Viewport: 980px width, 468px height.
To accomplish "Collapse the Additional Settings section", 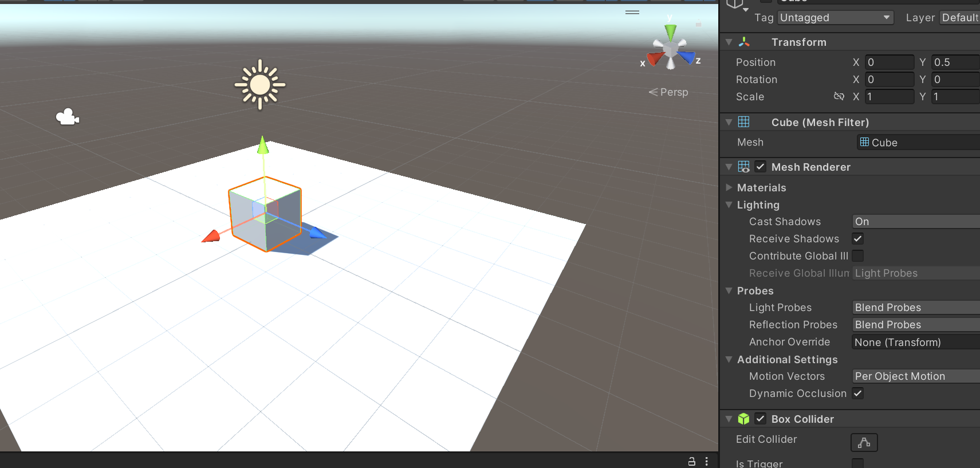I will (x=729, y=359).
